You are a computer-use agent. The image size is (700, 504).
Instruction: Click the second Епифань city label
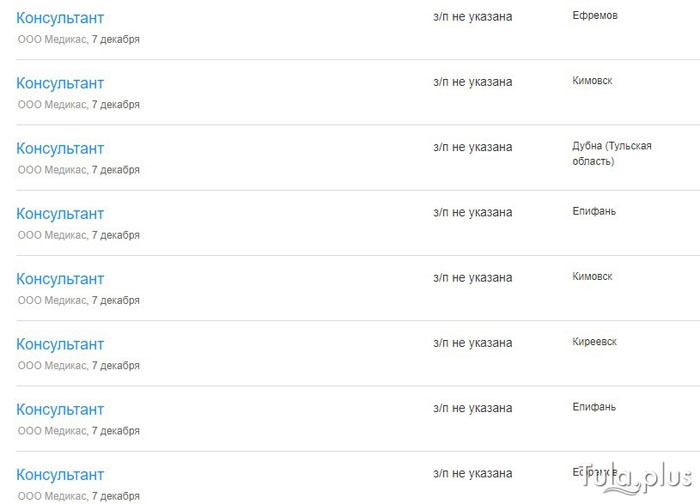pyautogui.click(x=594, y=407)
